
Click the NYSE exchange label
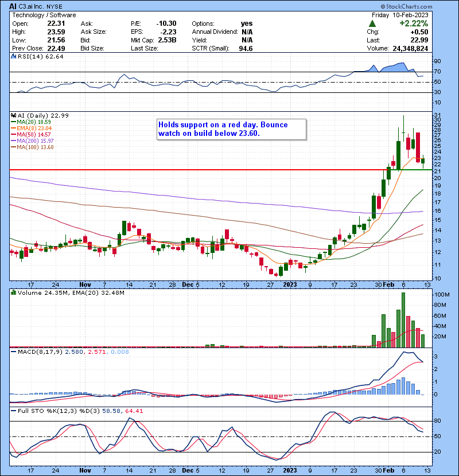(55, 6)
